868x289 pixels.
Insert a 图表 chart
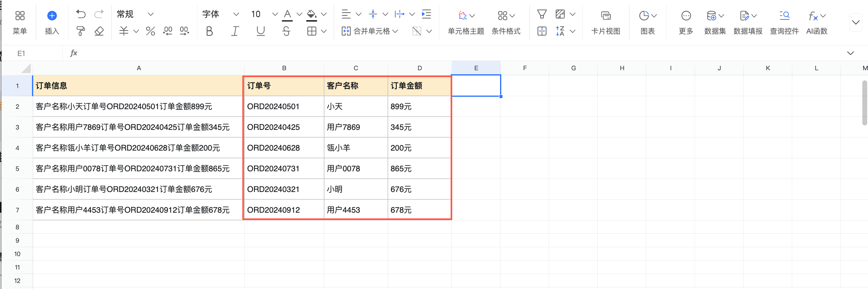(x=648, y=22)
